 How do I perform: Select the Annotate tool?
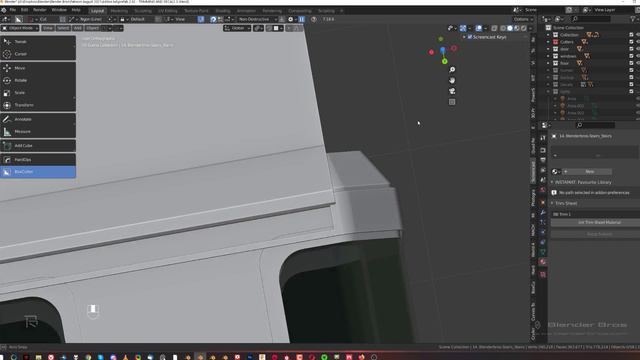[x=38, y=119]
